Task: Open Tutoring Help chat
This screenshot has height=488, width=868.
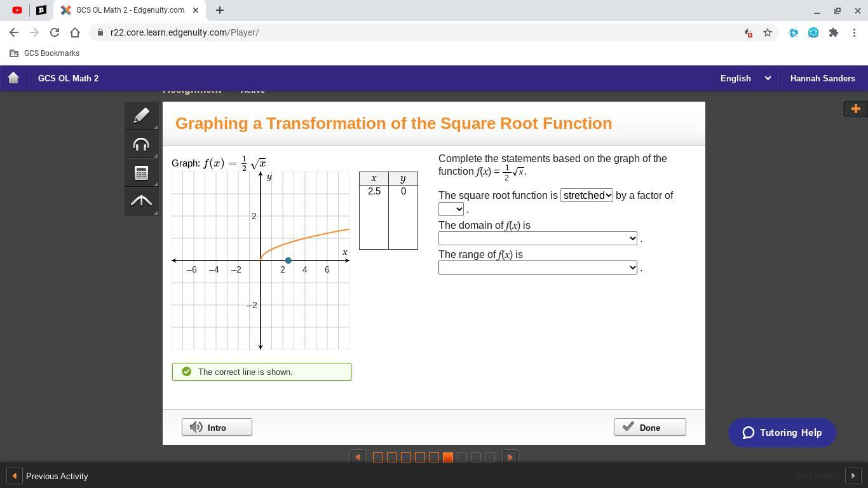Action: [x=782, y=433]
